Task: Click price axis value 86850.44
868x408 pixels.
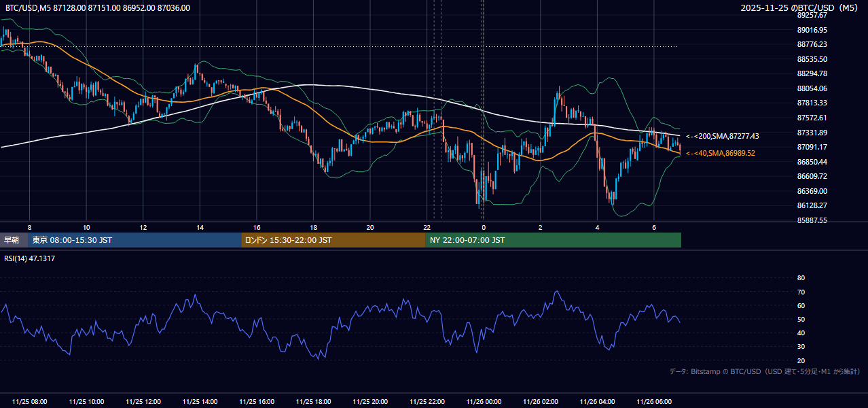Action: click(x=812, y=162)
